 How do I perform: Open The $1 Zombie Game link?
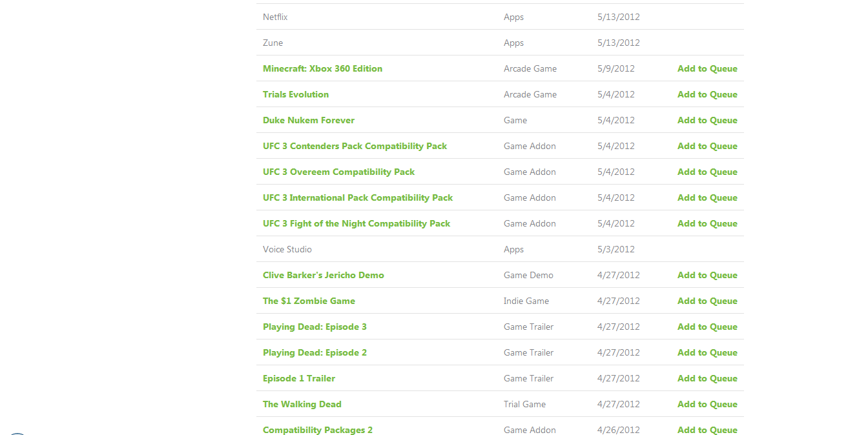click(309, 301)
